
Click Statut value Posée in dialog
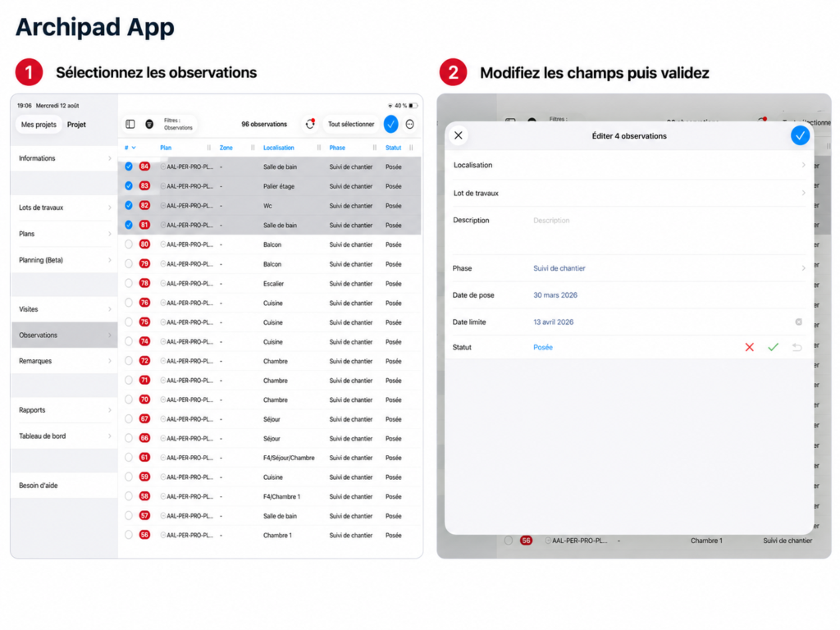543,347
